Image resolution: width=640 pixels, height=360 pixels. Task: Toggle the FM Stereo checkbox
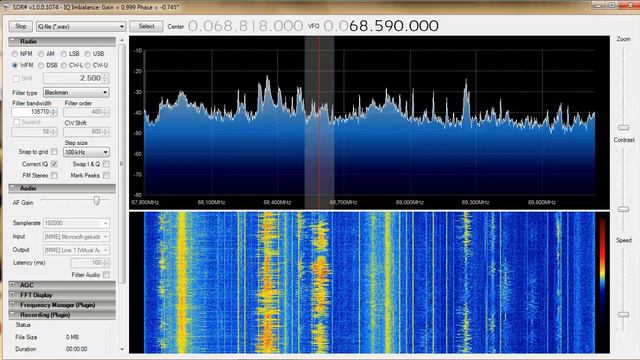(54, 176)
